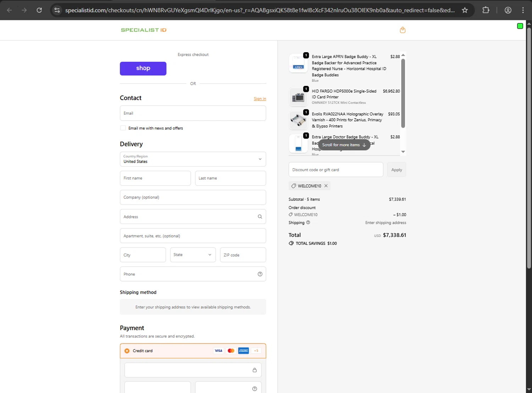Screen dimensions: 532x393
Task: Click the Visa card logo
Action: point(218,351)
